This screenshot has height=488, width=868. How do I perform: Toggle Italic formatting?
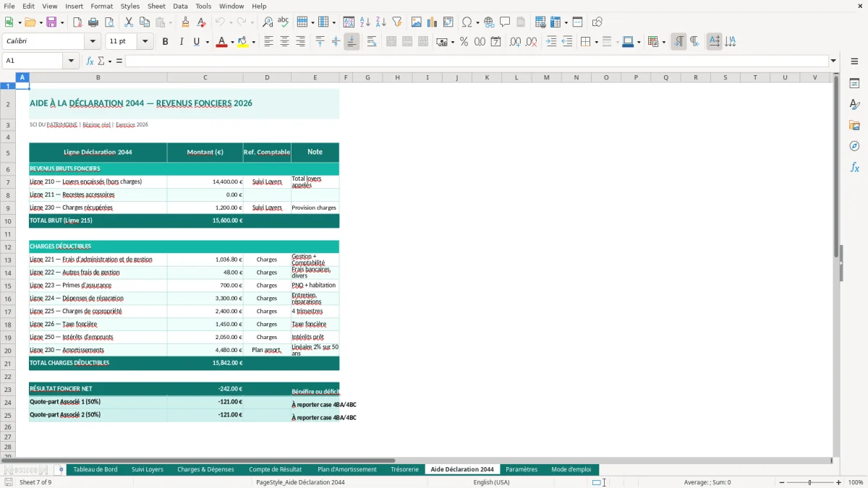[x=181, y=42]
